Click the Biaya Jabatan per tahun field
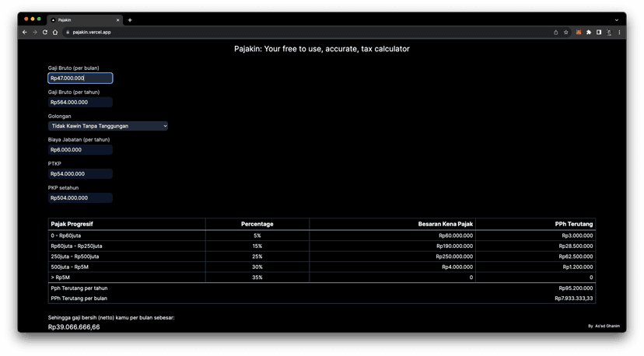 (x=80, y=150)
